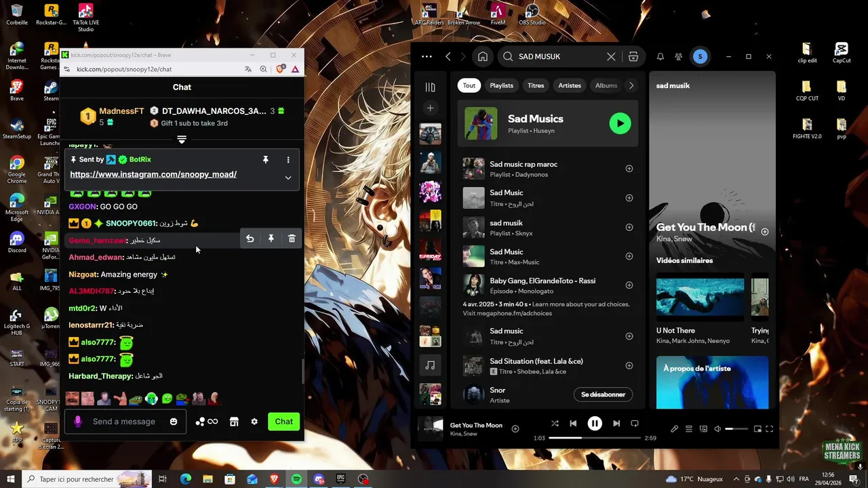Mute Spotify volume speaker icon
868x488 pixels.
717,429
